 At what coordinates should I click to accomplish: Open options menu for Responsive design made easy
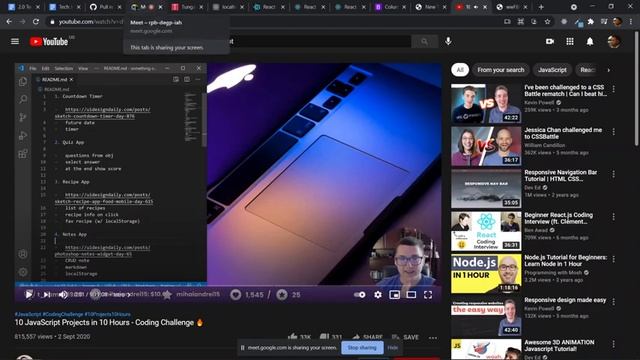click(613, 301)
